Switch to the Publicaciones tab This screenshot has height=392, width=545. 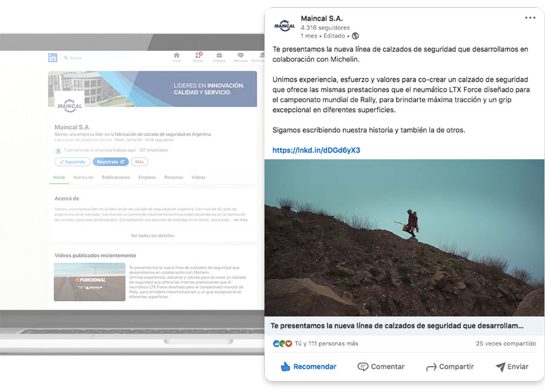(116, 178)
